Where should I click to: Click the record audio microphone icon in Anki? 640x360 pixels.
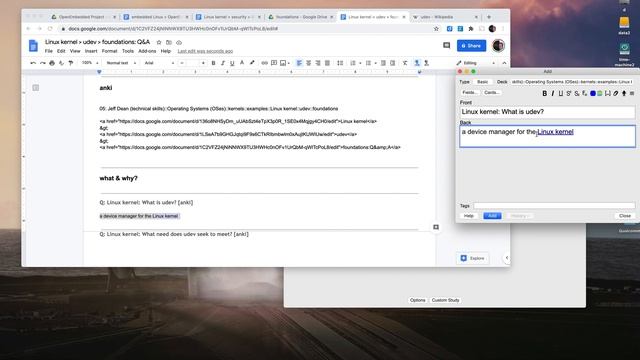[x=624, y=93]
